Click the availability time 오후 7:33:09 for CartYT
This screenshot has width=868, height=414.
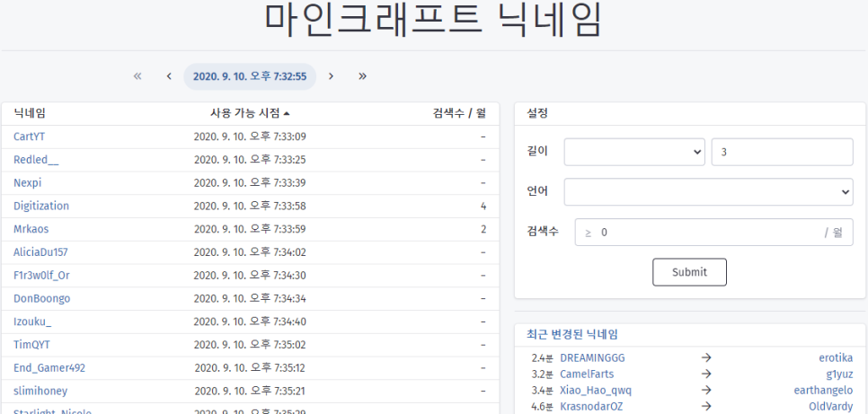click(250, 137)
